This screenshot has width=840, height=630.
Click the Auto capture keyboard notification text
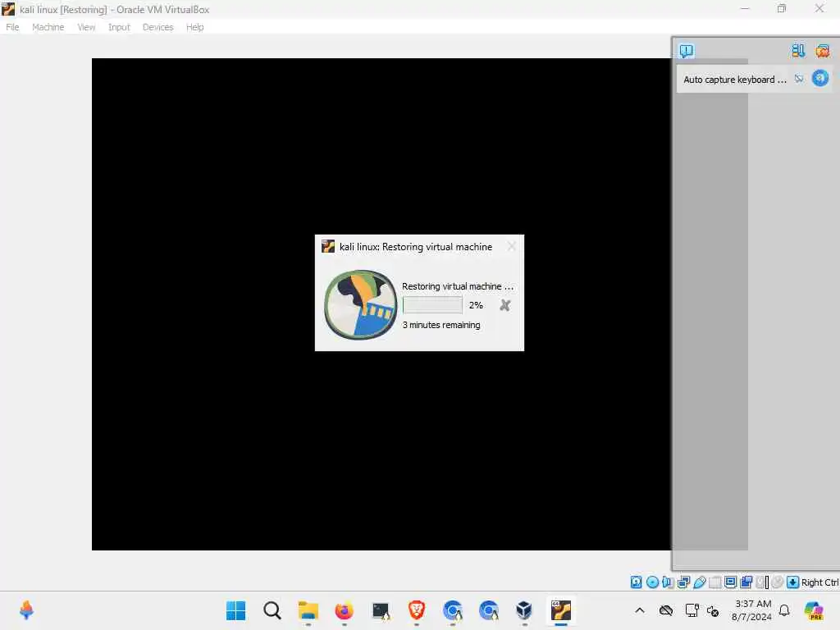pyautogui.click(x=734, y=80)
